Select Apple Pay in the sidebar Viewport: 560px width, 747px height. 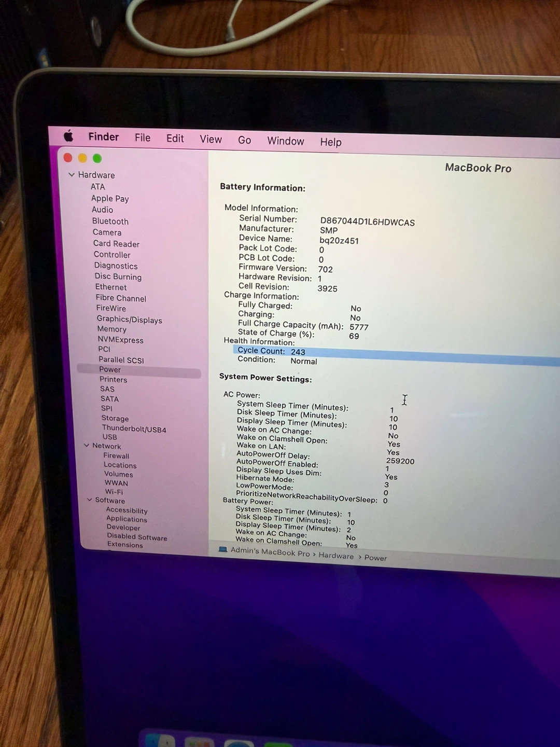(110, 199)
